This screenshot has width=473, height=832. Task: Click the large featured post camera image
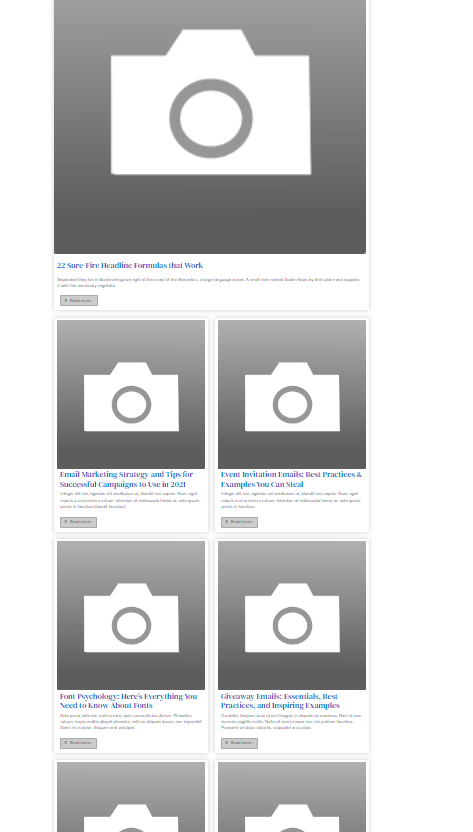point(210,126)
